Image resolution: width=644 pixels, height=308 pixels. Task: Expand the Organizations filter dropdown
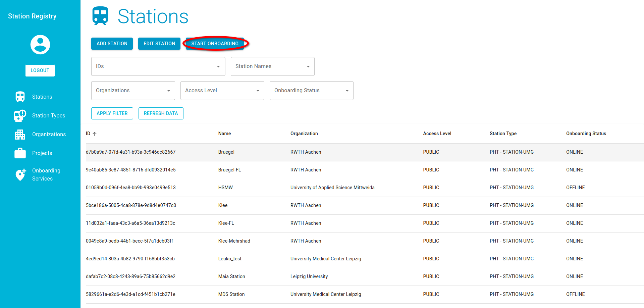133,91
